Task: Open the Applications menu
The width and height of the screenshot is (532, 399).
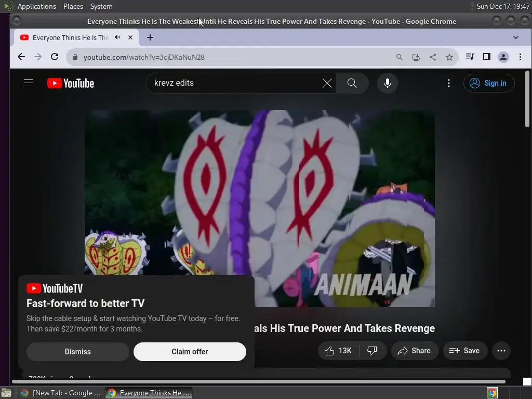Action: tap(37, 6)
